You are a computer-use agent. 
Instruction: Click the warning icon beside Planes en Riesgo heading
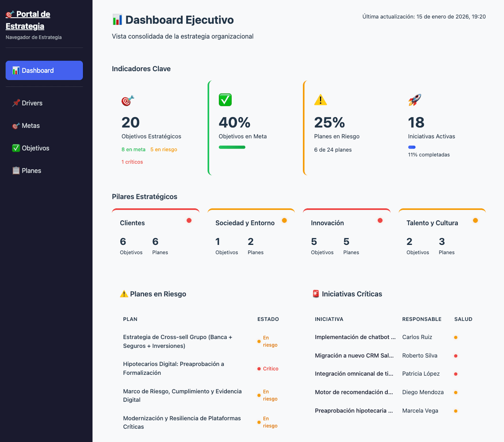(124, 294)
